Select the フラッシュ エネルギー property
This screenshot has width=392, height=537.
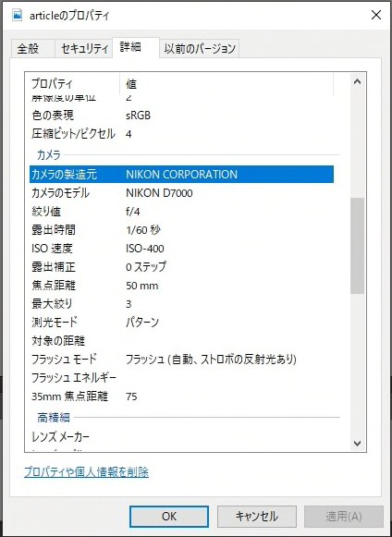(x=74, y=378)
